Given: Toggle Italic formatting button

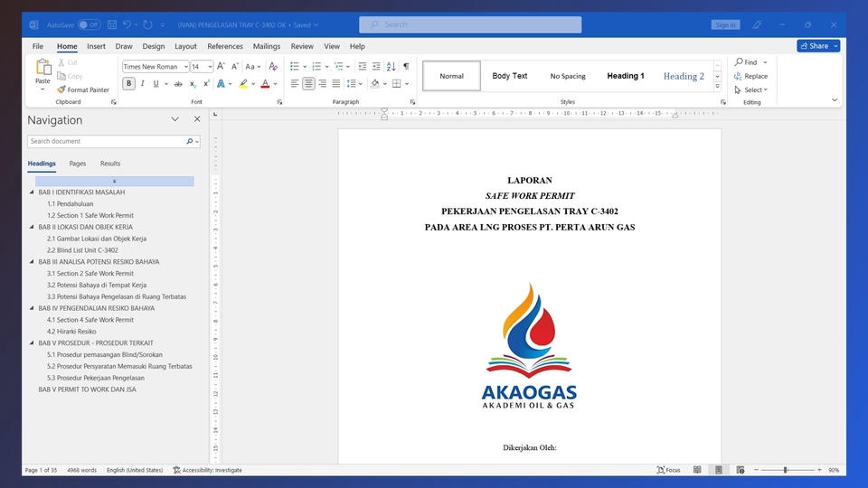Looking at the screenshot, I should [x=142, y=83].
